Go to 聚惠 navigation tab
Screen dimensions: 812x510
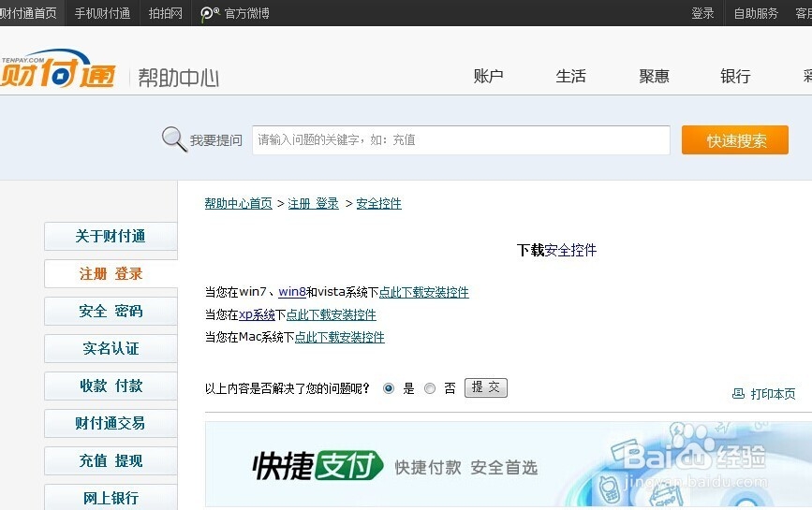pyautogui.click(x=654, y=76)
